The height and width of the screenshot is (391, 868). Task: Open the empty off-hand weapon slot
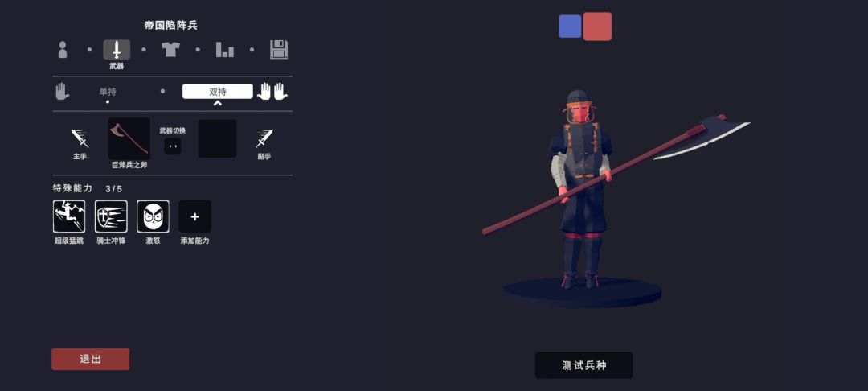tap(218, 138)
